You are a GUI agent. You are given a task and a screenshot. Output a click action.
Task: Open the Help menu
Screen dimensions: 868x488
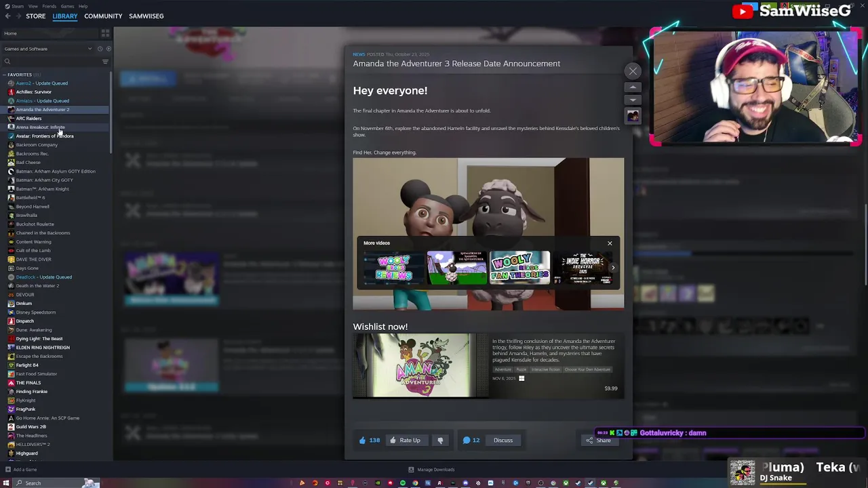click(x=83, y=6)
